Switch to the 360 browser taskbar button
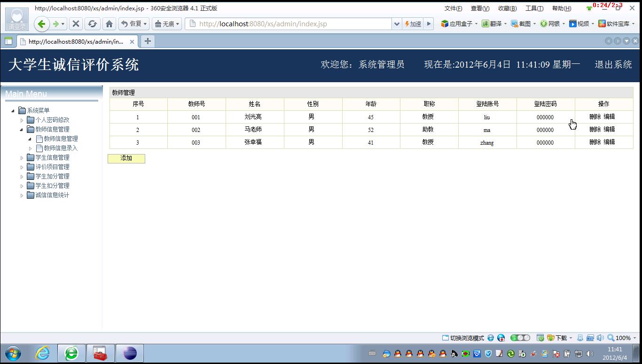The height and width of the screenshot is (364, 642). pos(71,353)
